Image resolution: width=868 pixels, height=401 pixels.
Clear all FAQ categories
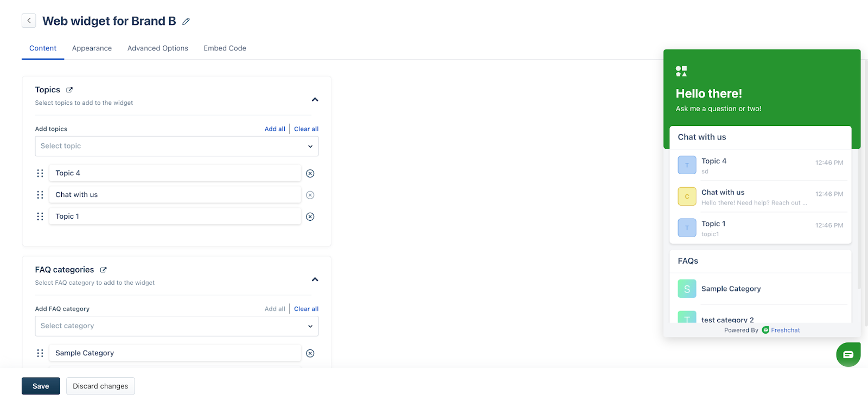coord(307,309)
